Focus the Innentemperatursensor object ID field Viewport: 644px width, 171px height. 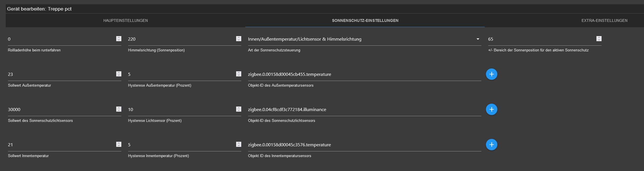[x=364, y=145]
